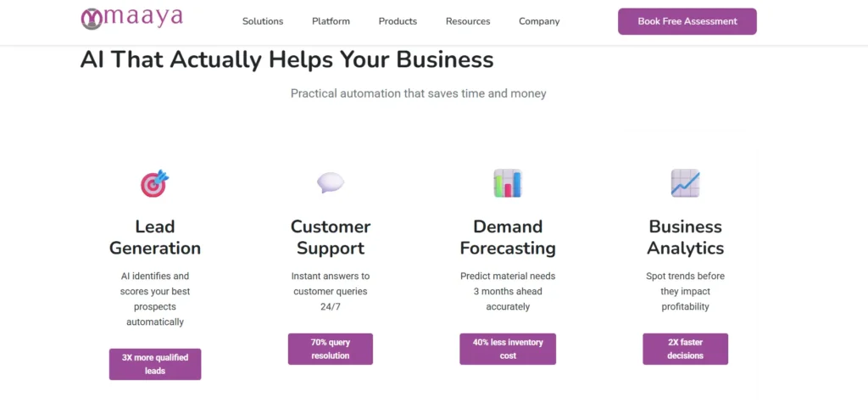The height and width of the screenshot is (414, 868).
Task: Click the Customer Support speech bubble icon
Action: point(331,182)
